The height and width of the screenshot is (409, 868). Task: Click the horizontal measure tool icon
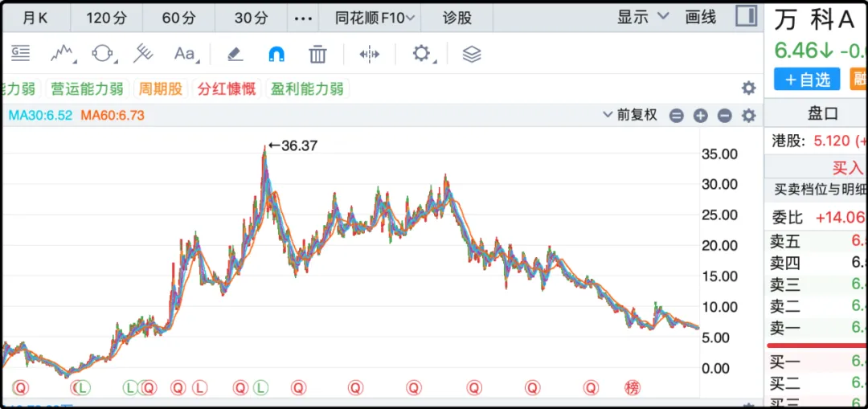[369, 54]
